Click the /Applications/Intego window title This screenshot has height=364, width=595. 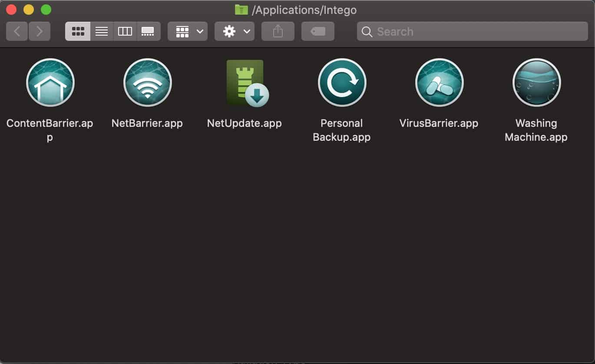pyautogui.click(x=304, y=10)
